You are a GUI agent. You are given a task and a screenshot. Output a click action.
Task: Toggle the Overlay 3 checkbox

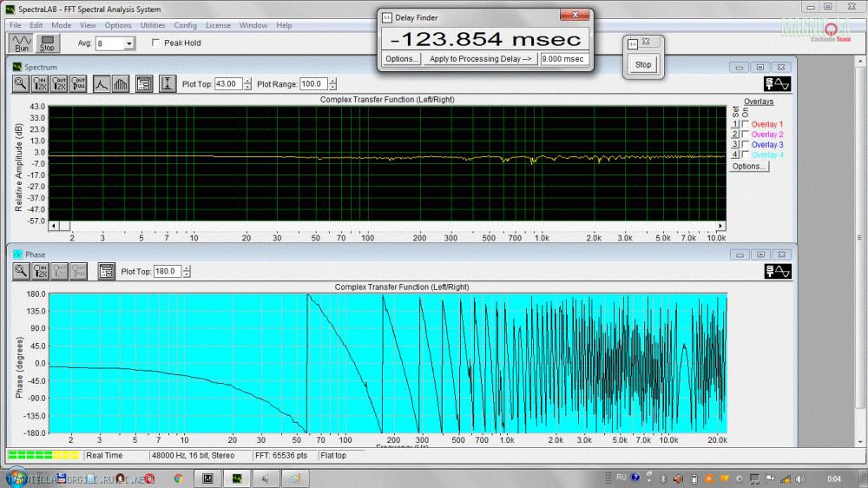click(746, 144)
